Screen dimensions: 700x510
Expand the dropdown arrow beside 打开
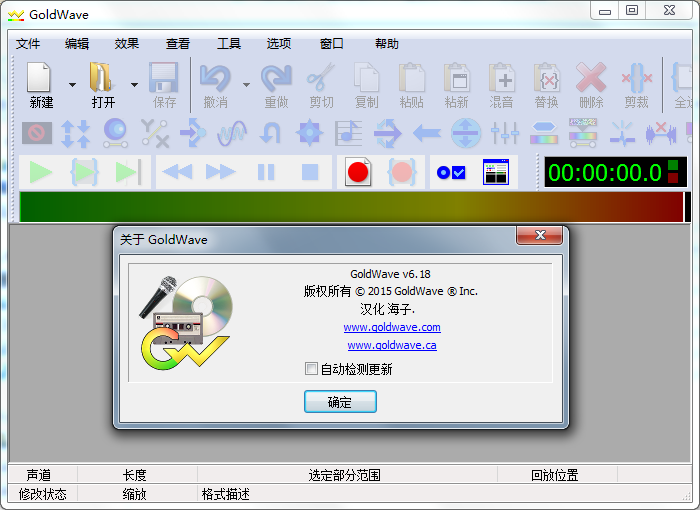134,85
